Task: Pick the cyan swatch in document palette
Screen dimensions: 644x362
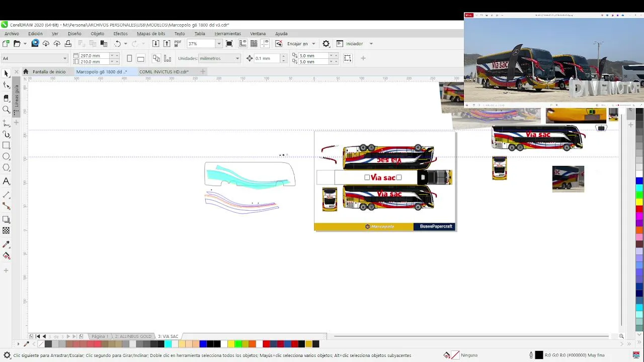Action: point(168,344)
